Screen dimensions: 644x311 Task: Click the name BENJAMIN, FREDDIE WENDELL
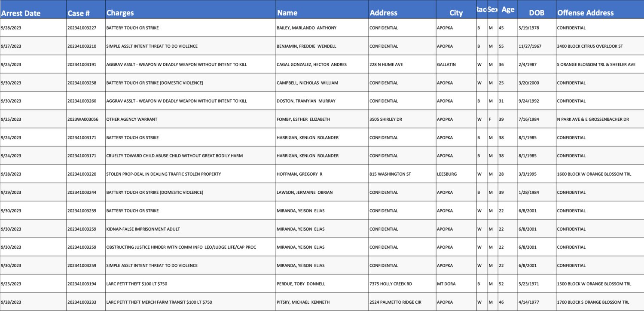pos(307,46)
